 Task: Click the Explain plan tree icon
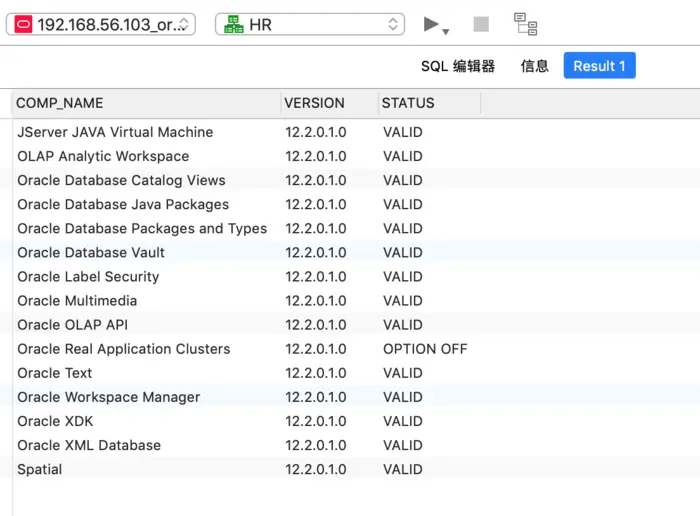pyautogui.click(x=525, y=24)
